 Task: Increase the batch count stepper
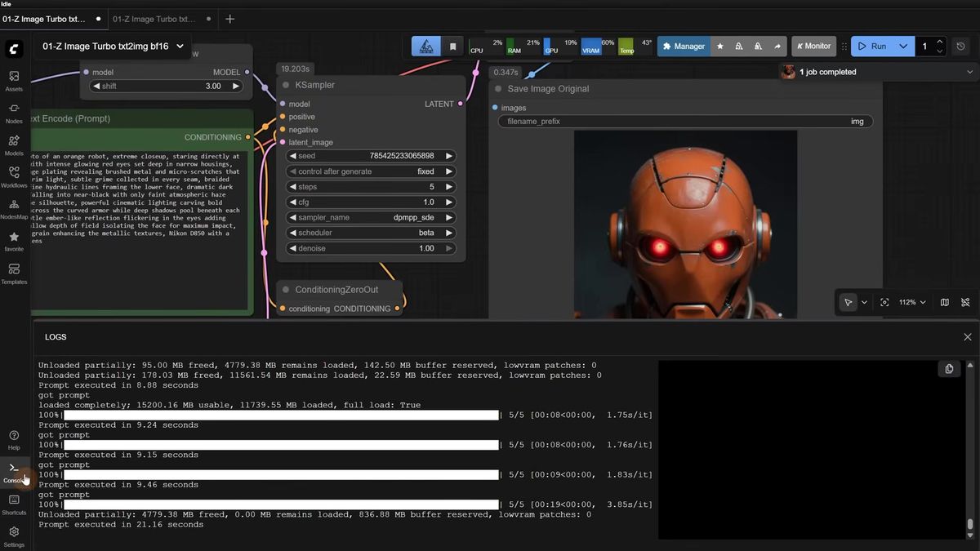click(x=940, y=42)
